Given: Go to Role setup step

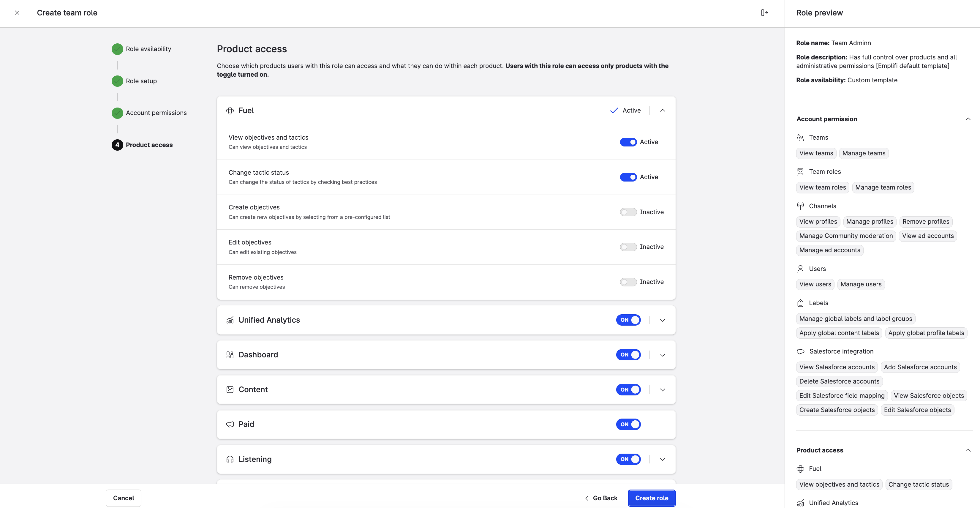Looking at the screenshot, I should click(x=141, y=81).
